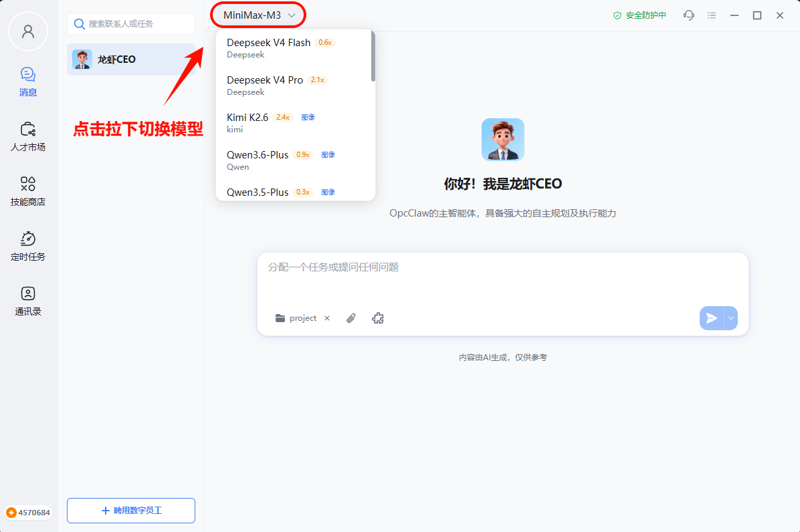Click the 0.9x tag on Qwen3.6-Plus
This screenshot has width=800, height=532.
[x=303, y=154]
